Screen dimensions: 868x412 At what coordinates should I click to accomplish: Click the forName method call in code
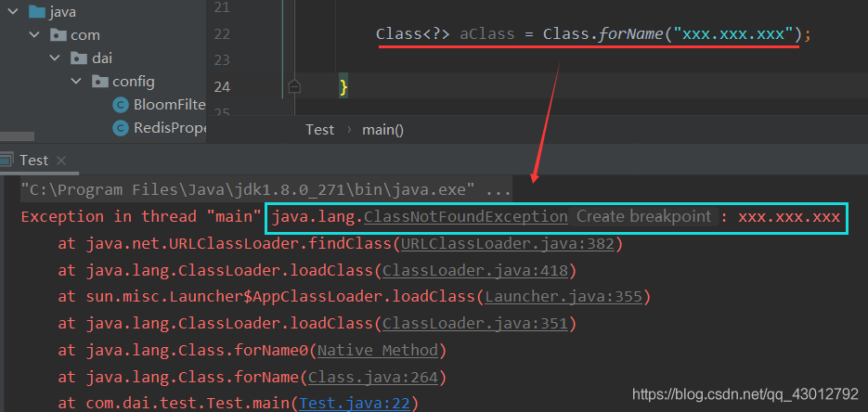630,34
